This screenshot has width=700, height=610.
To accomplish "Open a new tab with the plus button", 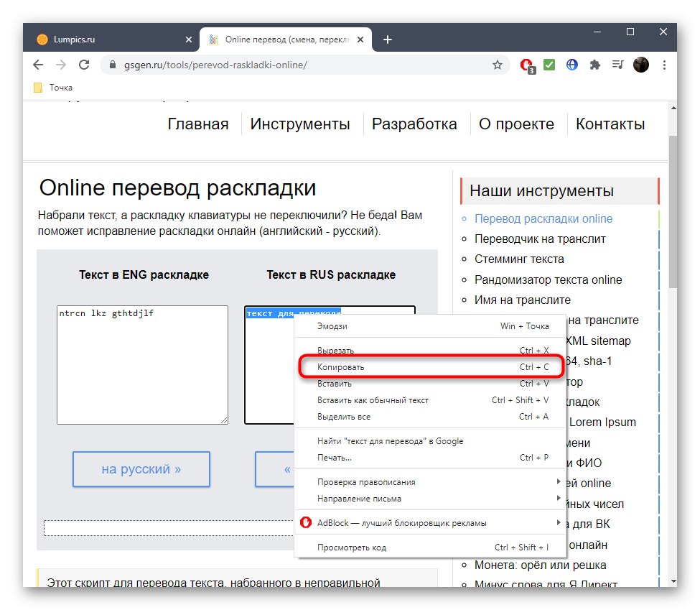I will click(388, 40).
